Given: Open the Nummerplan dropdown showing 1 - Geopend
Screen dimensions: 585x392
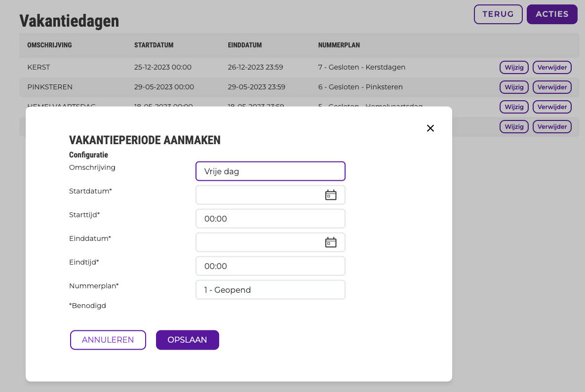Looking at the screenshot, I should pos(271,290).
